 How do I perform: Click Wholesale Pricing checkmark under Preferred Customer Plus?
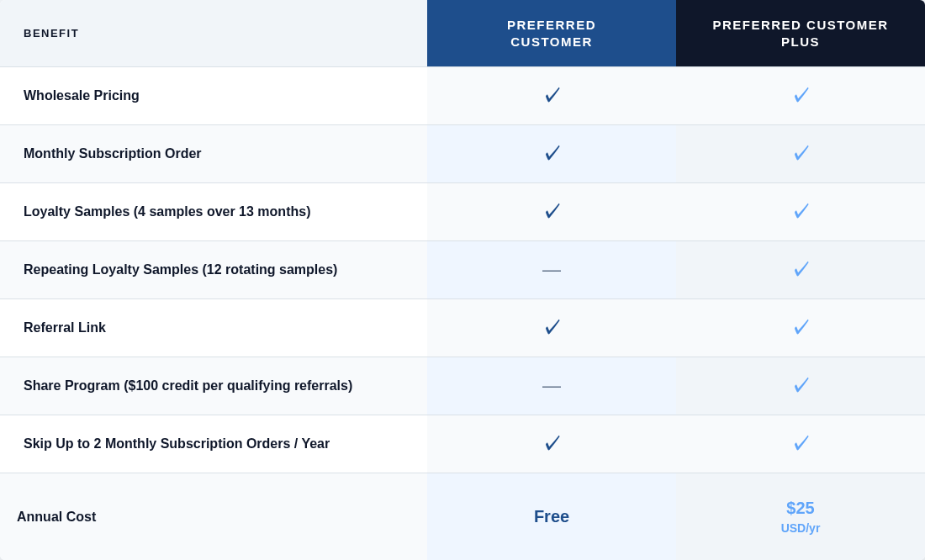[x=801, y=96]
